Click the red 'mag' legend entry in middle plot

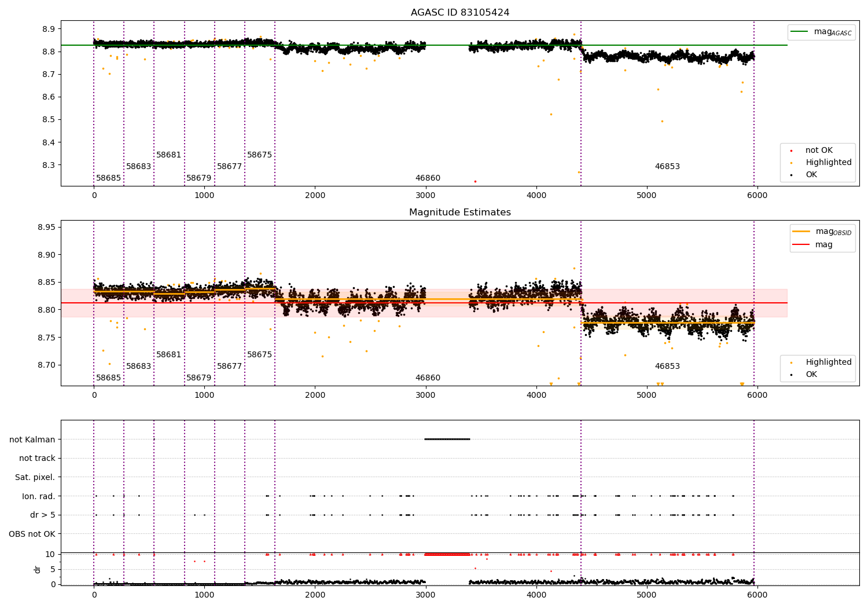[812, 245]
